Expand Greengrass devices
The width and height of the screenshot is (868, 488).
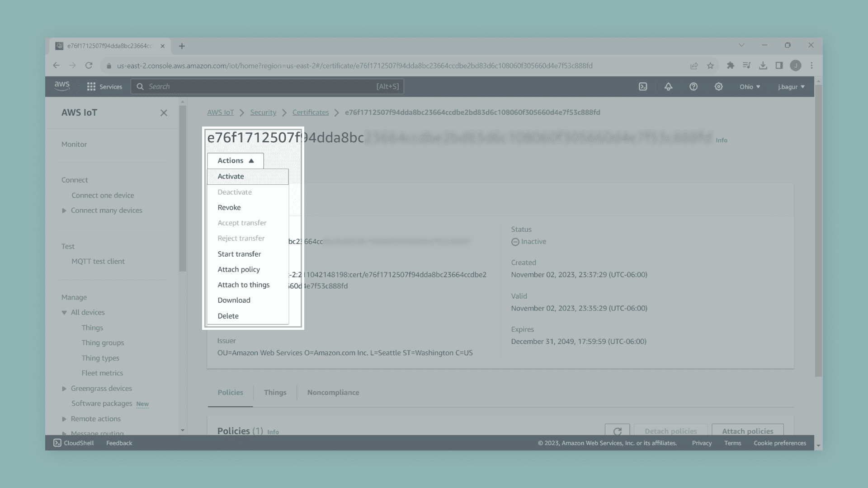click(64, 389)
